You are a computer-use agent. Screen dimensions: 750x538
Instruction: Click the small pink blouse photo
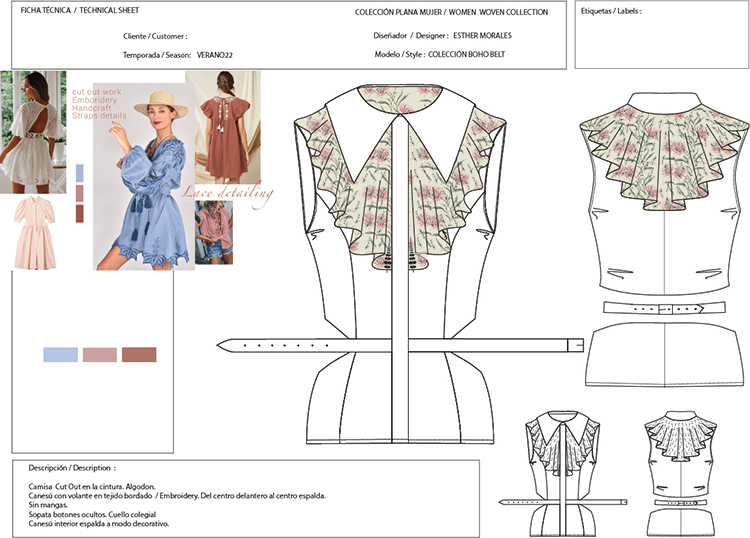click(x=214, y=232)
